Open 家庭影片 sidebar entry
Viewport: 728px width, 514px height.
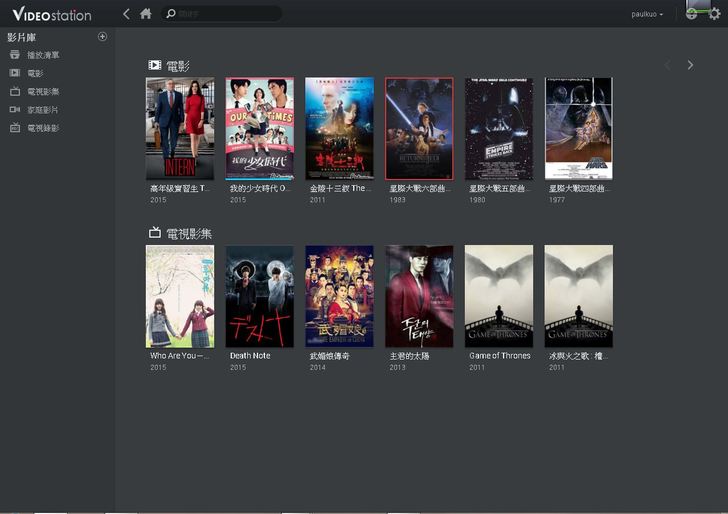point(43,110)
